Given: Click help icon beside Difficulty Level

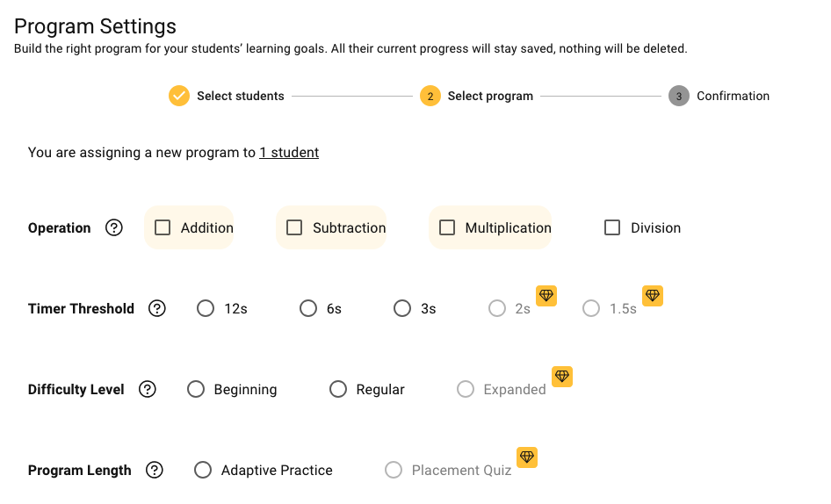Looking at the screenshot, I should click(x=148, y=389).
